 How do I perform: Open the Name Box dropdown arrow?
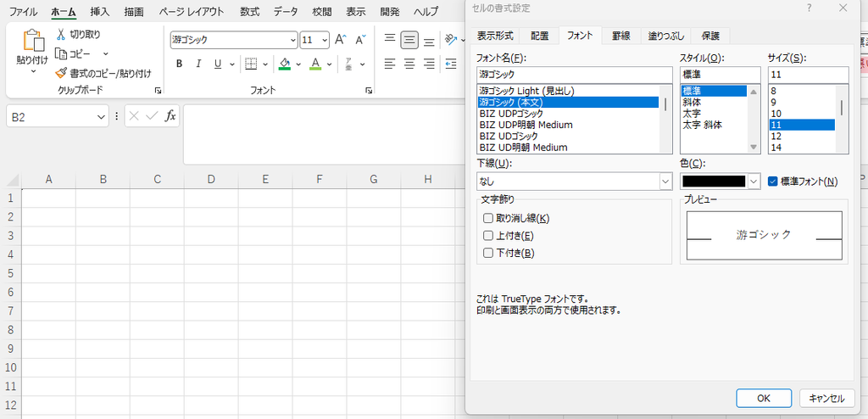pos(101,116)
